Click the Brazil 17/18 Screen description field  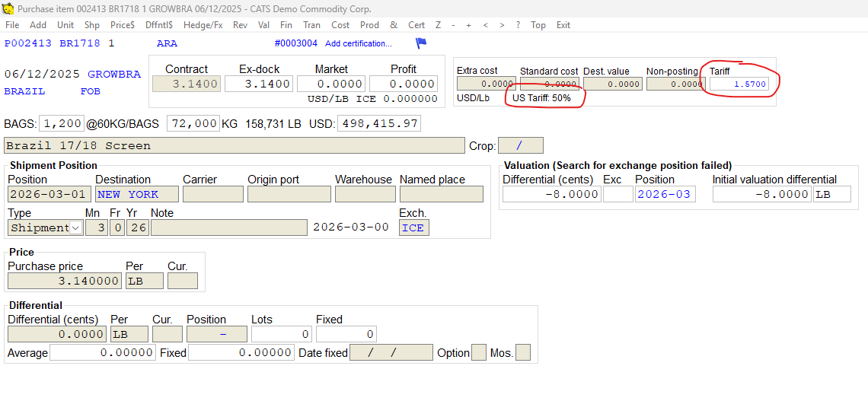pos(235,145)
